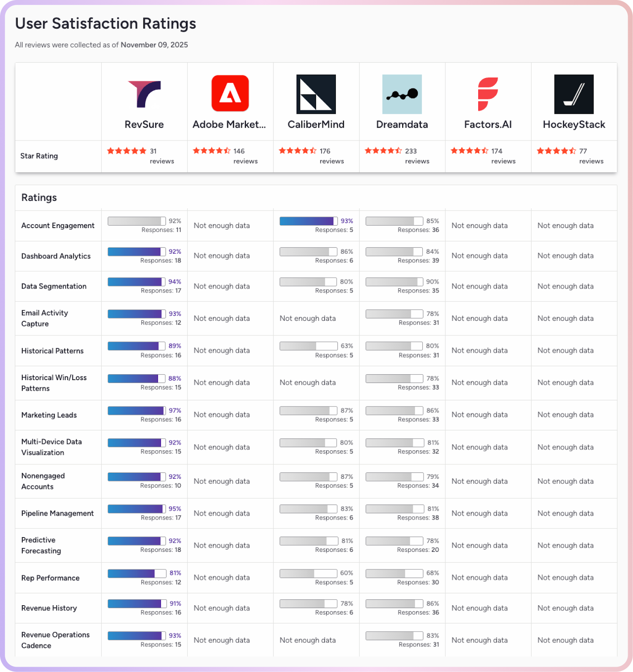Click RevSure's Dashboard Analytics Responses: 18
This screenshot has width=633, height=672.
pyautogui.click(x=161, y=260)
